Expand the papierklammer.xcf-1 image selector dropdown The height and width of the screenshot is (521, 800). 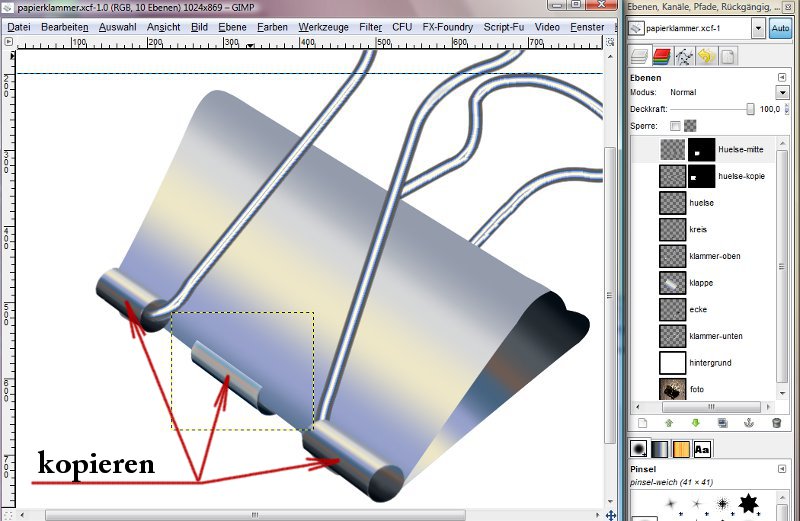pos(758,29)
